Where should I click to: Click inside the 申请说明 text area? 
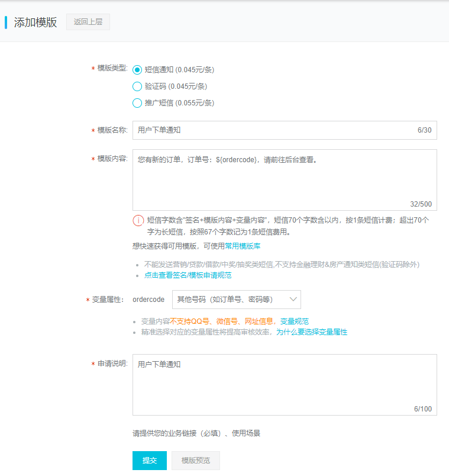pos(284,384)
